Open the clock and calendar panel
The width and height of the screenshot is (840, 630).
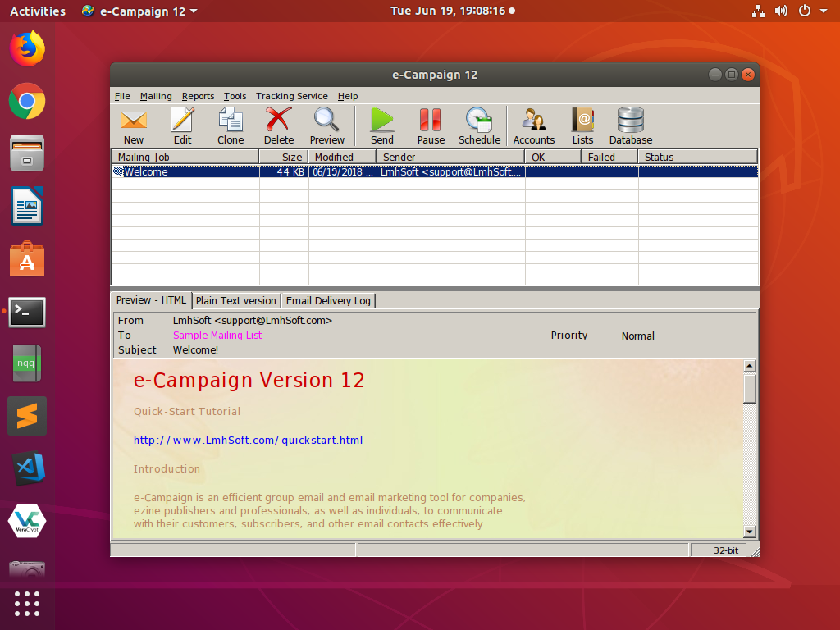point(453,11)
